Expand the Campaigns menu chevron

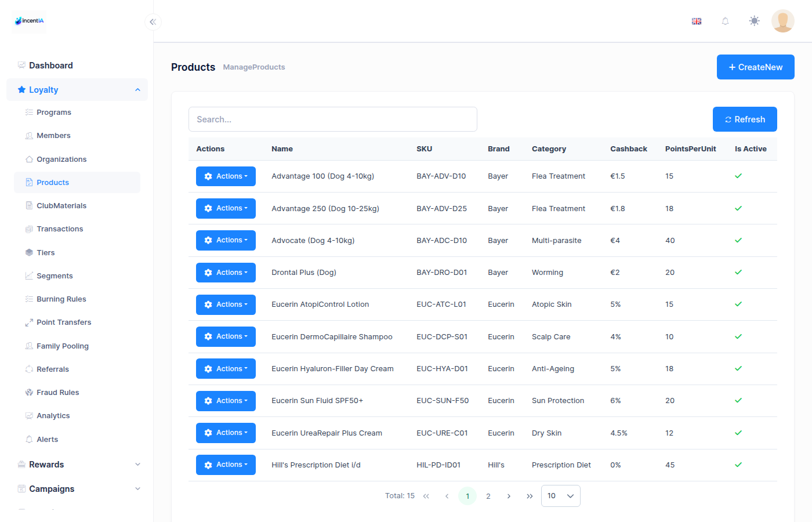point(137,489)
